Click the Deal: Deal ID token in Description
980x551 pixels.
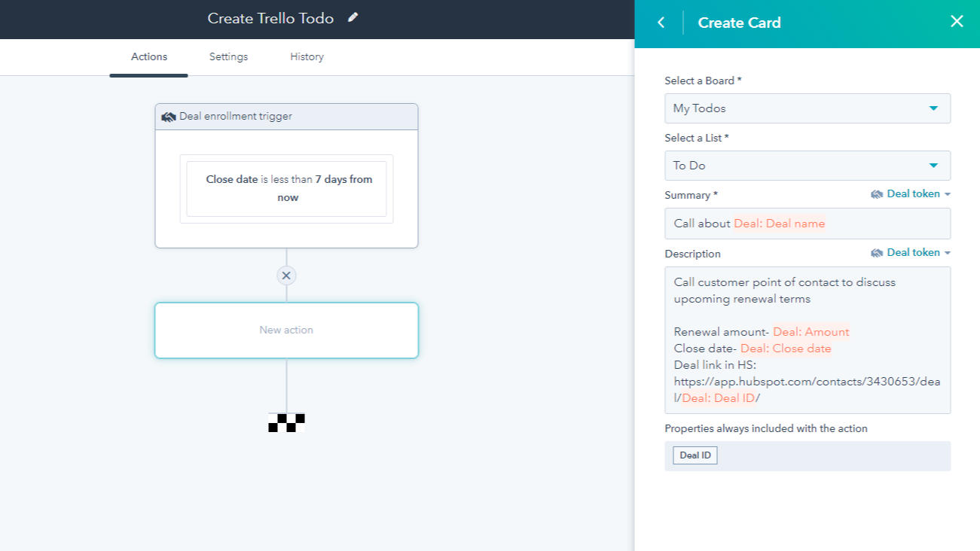pos(719,398)
